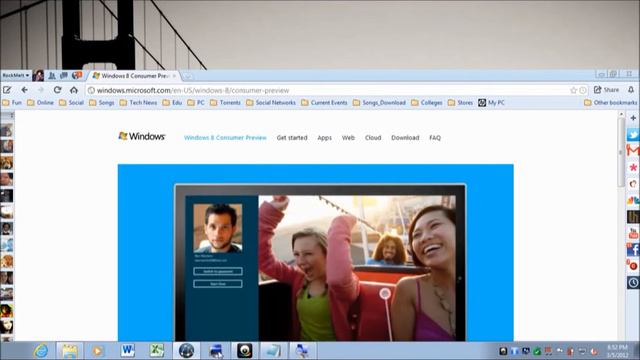Switch to RockMelt globe icon in taskbar

coord(186,351)
